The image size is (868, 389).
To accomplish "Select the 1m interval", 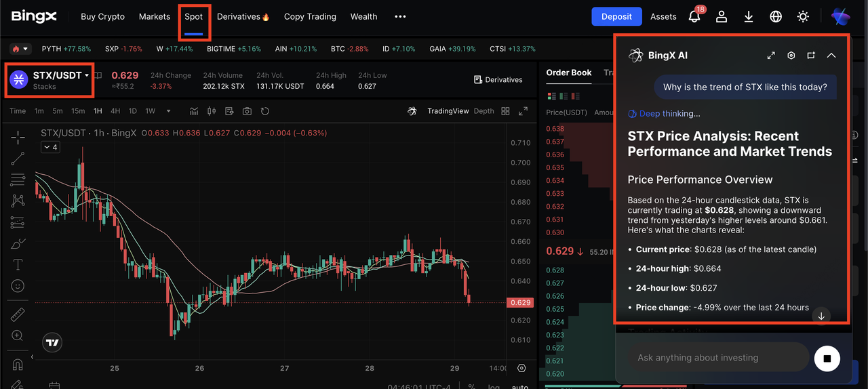I will (39, 111).
